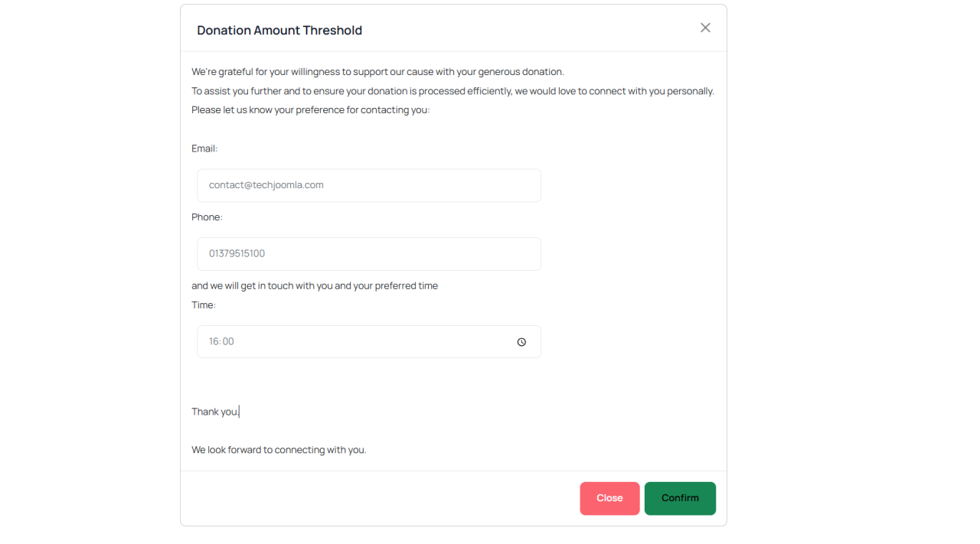The image size is (980, 544).
Task: Select the hour value 16 in Time
Action: [x=214, y=342]
